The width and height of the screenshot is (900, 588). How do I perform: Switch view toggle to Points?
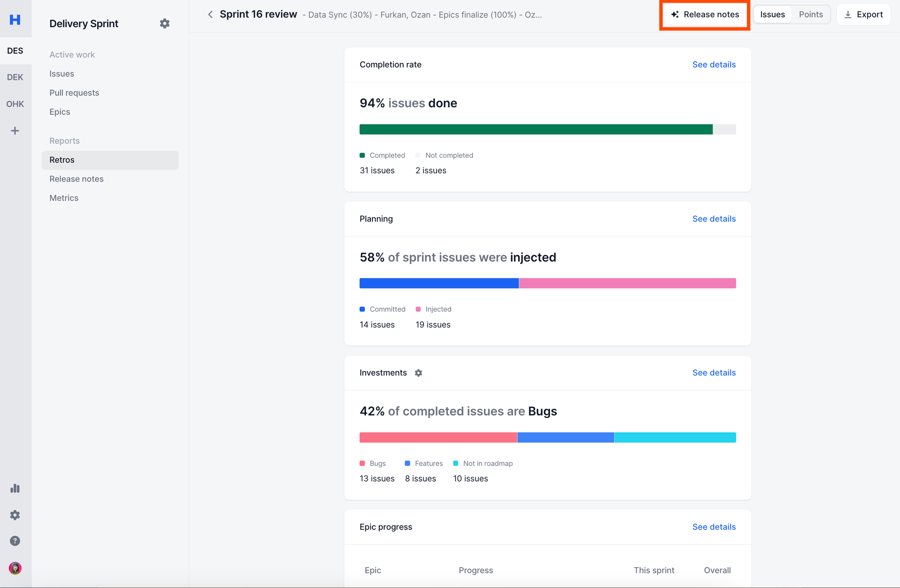point(811,14)
